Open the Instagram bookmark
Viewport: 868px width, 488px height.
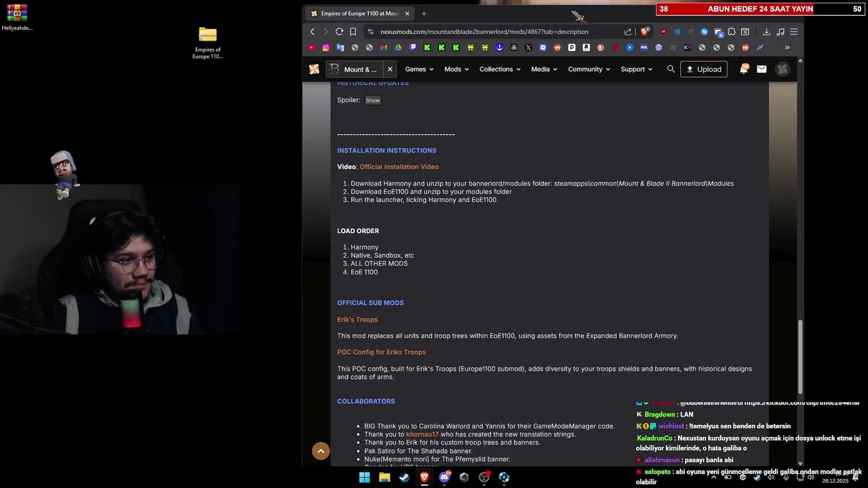(325, 47)
